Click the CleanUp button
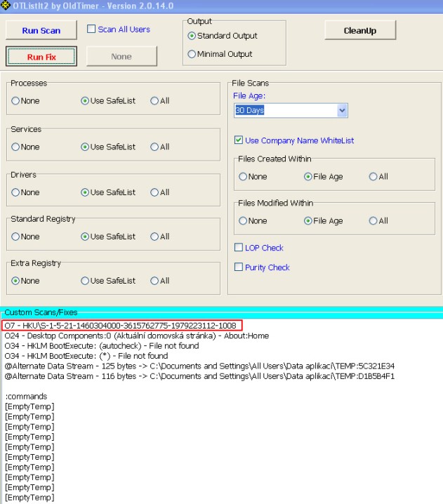 pyautogui.click(x=359, y=31)
